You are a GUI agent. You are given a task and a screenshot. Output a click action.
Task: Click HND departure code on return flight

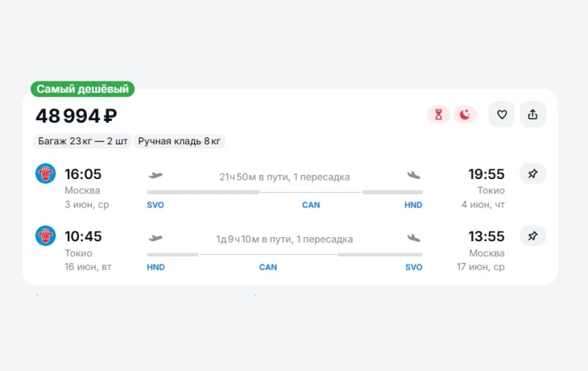tap(155, 267)
